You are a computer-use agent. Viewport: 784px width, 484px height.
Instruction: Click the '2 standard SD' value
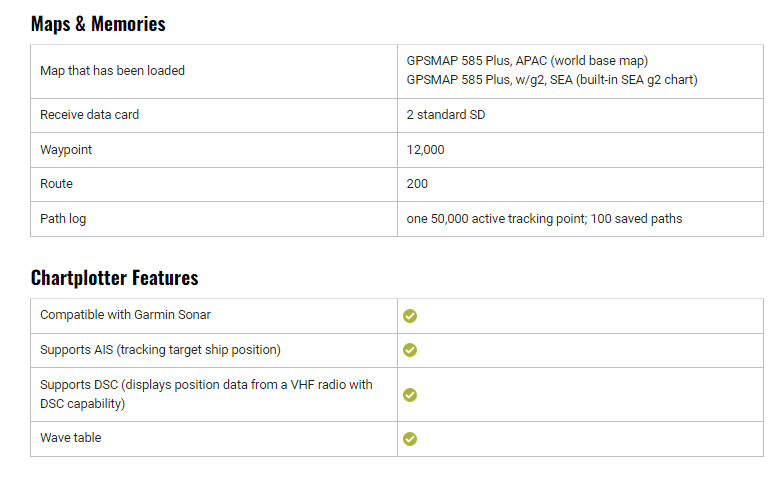(x=446, y=115)
